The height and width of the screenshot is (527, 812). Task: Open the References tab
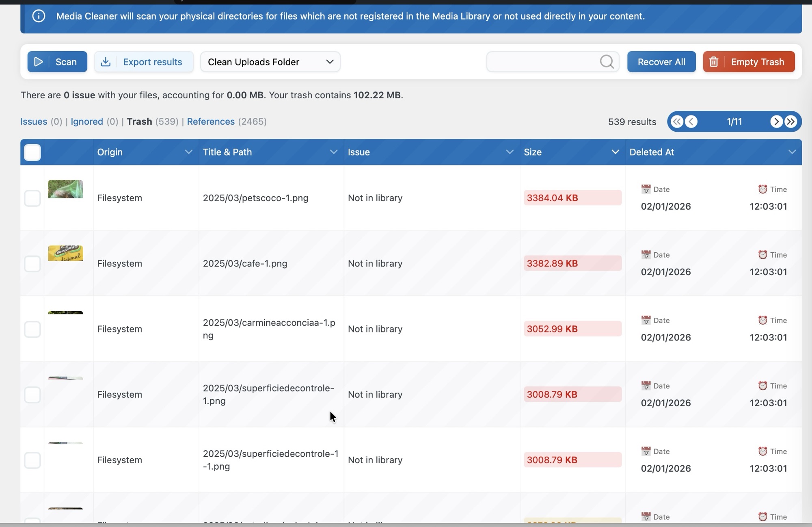pos(210,121)
